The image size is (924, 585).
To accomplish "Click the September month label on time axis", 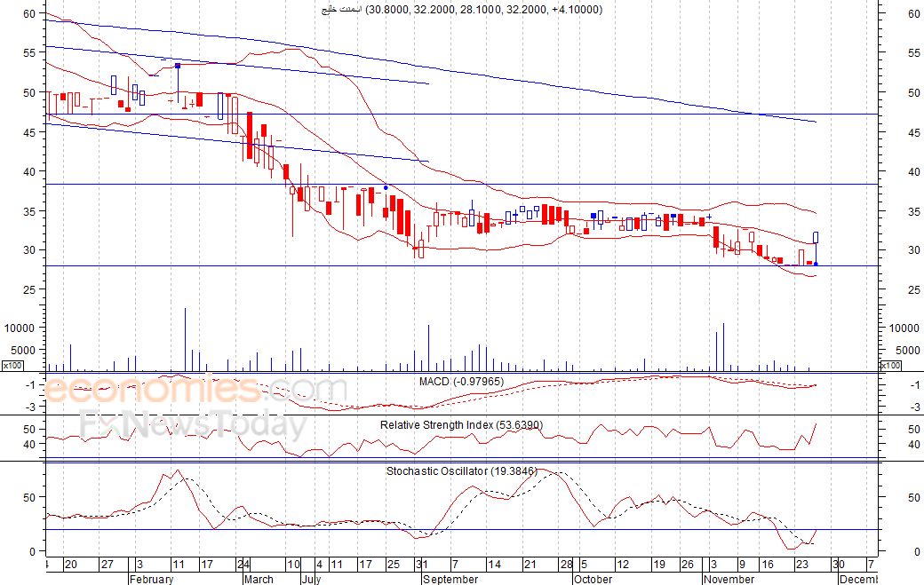I will 450,579.
